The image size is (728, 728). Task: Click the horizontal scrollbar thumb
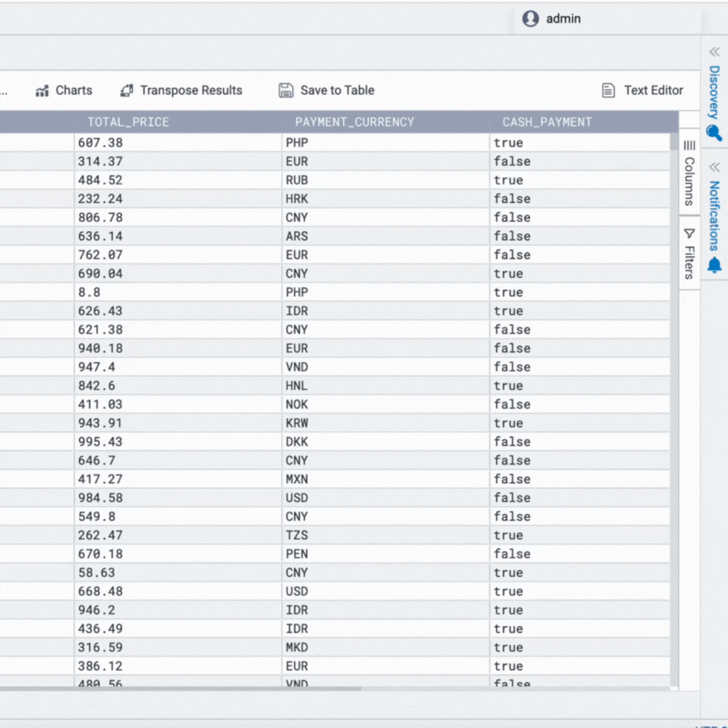180,688
